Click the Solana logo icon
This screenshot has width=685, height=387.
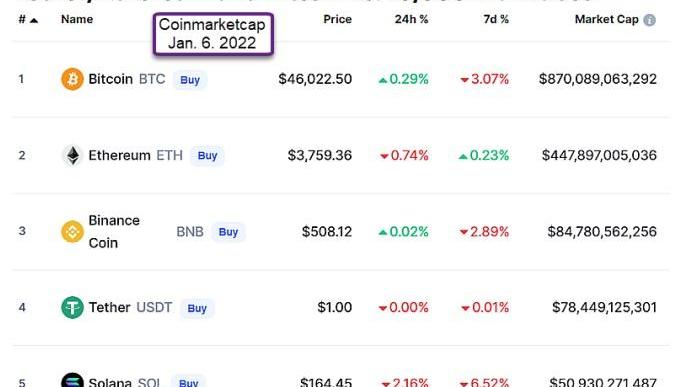point(72,380)
